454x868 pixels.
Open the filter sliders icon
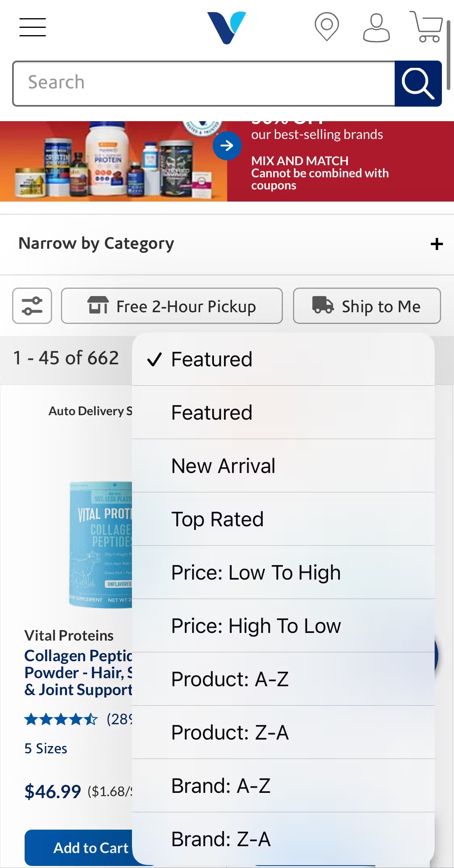tap(32, 306)
